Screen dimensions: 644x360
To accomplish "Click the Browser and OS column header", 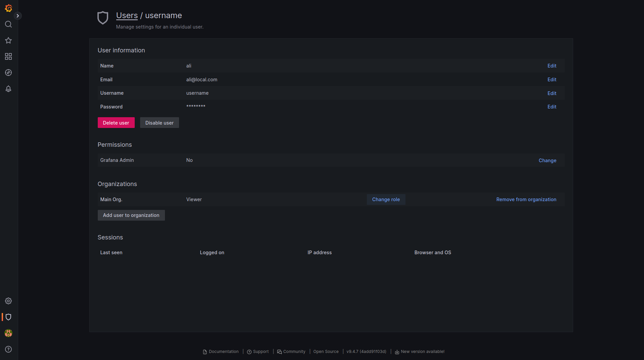I will [433, 253].
